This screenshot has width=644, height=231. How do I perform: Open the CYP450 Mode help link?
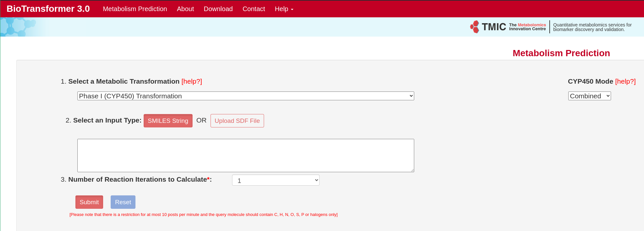click(625, 81)
